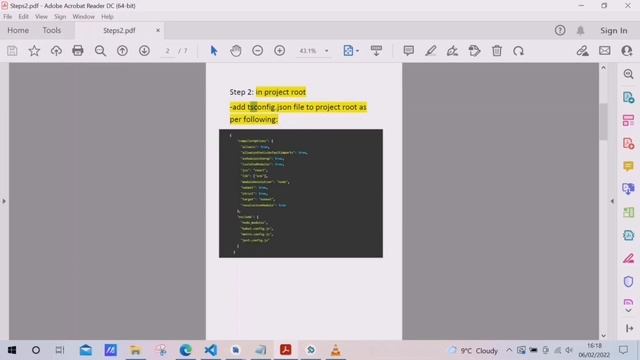Switch to the Tools tab
This screenshot has width=640, height=360.
(51, 31)
